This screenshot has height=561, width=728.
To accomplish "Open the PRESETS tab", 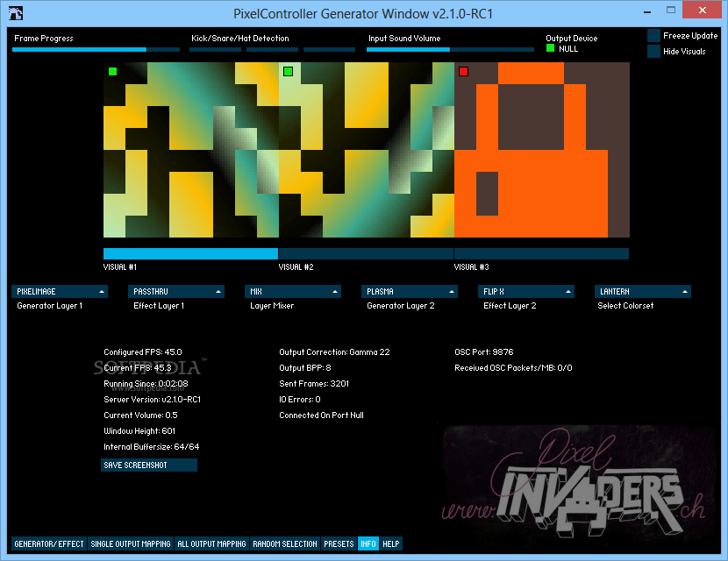I will pos(339,543).
